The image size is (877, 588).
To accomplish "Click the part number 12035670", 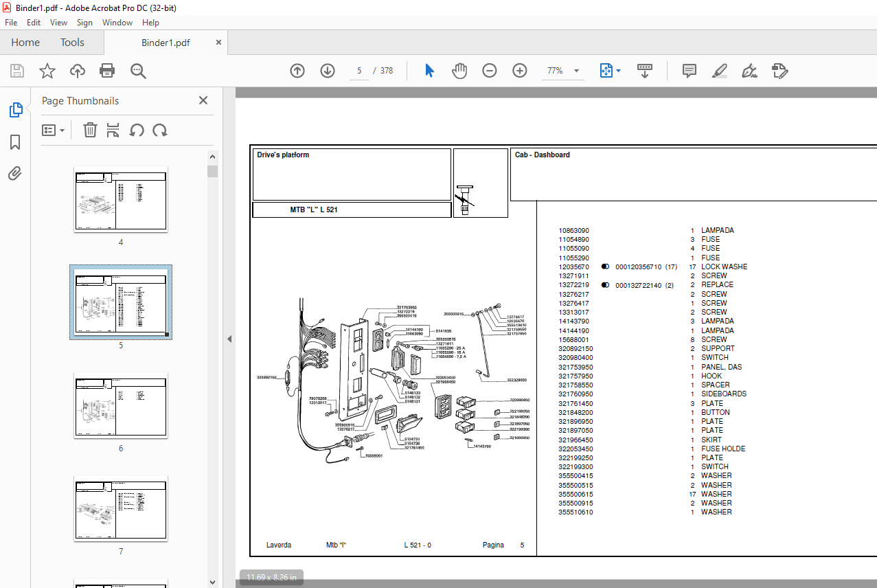I will click(x=573, y=267).
